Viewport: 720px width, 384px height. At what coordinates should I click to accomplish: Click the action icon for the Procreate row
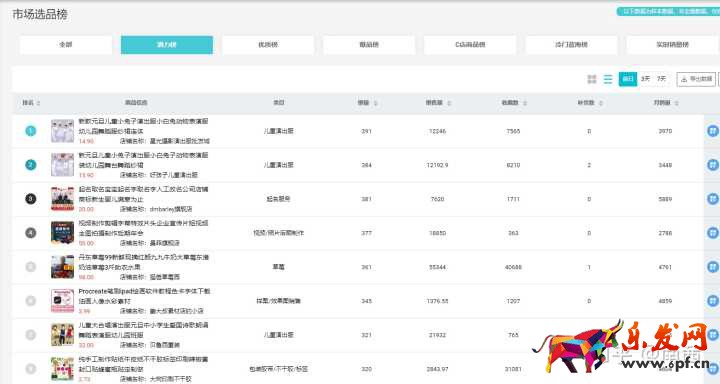[713, 301]
